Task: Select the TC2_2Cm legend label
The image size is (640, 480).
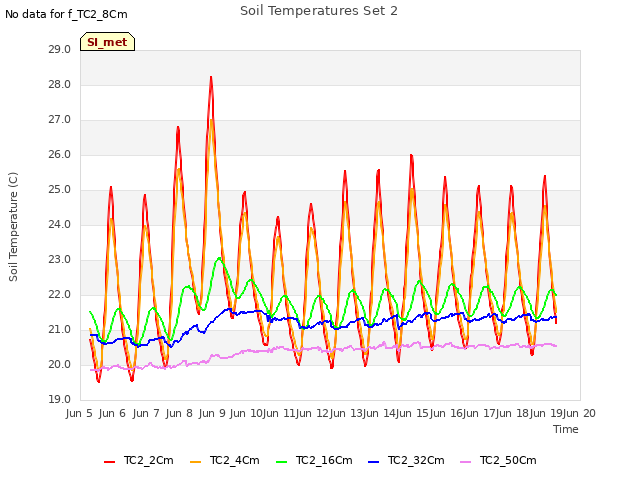Action: (149, 460)
